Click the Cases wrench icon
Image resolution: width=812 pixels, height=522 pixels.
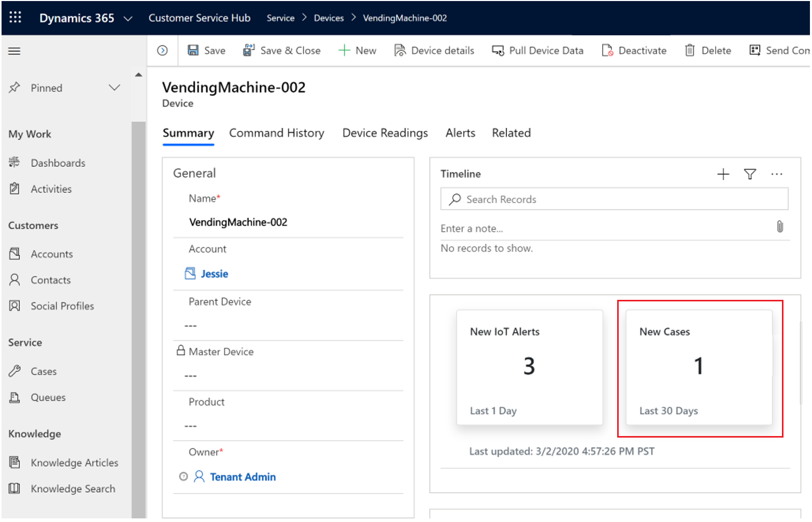15,371
